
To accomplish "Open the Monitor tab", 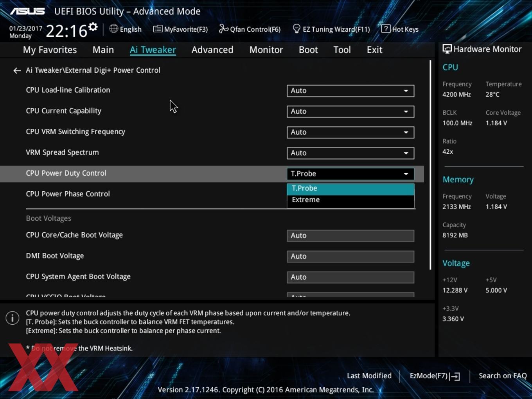I will tap(266, 50).
